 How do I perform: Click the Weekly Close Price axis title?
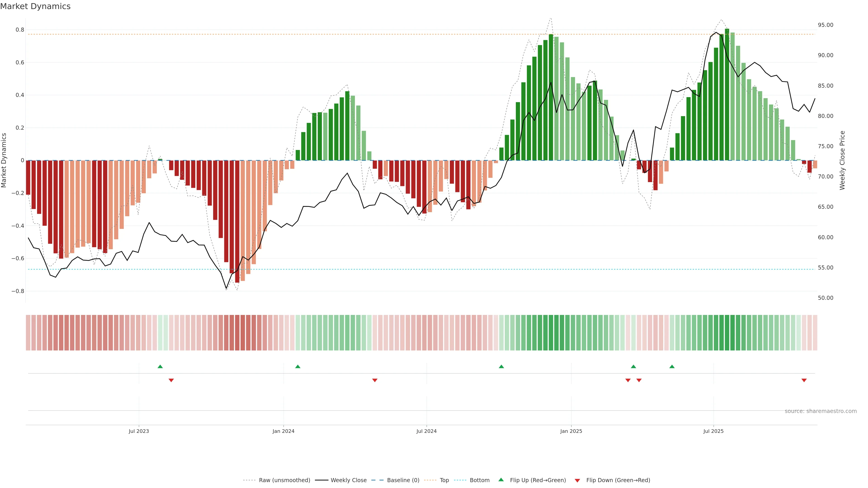tap(842, 160)
